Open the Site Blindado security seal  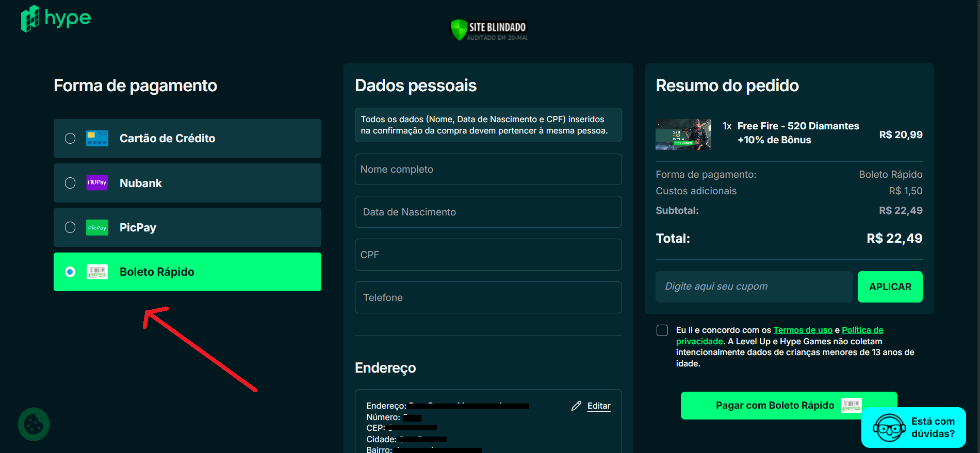click(x=489, y=30)
